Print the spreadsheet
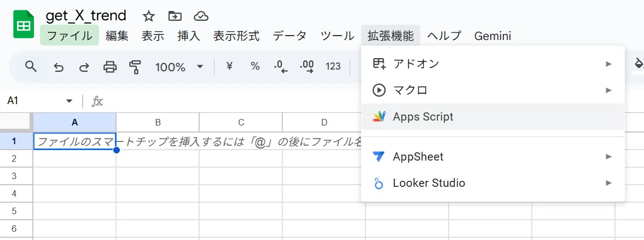 point(109,67)
